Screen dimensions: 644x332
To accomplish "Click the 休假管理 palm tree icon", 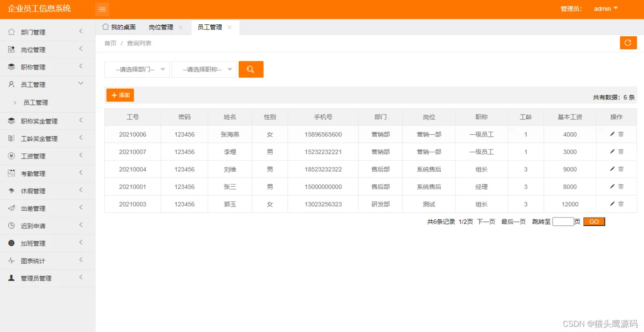I will 11,191.
